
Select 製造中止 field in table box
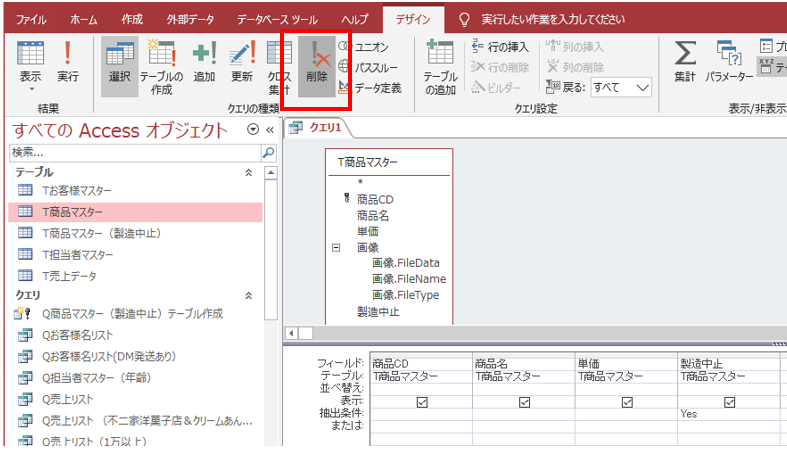(378, 312)
